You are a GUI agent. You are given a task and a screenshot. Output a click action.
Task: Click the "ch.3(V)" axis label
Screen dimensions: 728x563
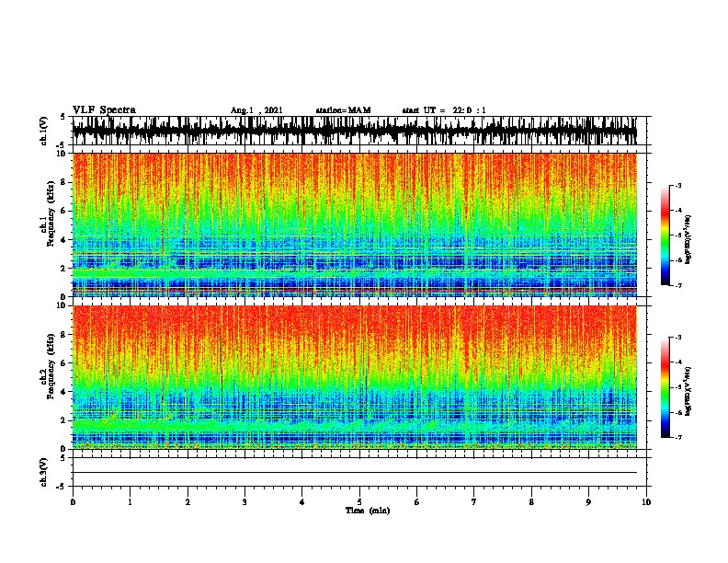(x=44, y=472)
